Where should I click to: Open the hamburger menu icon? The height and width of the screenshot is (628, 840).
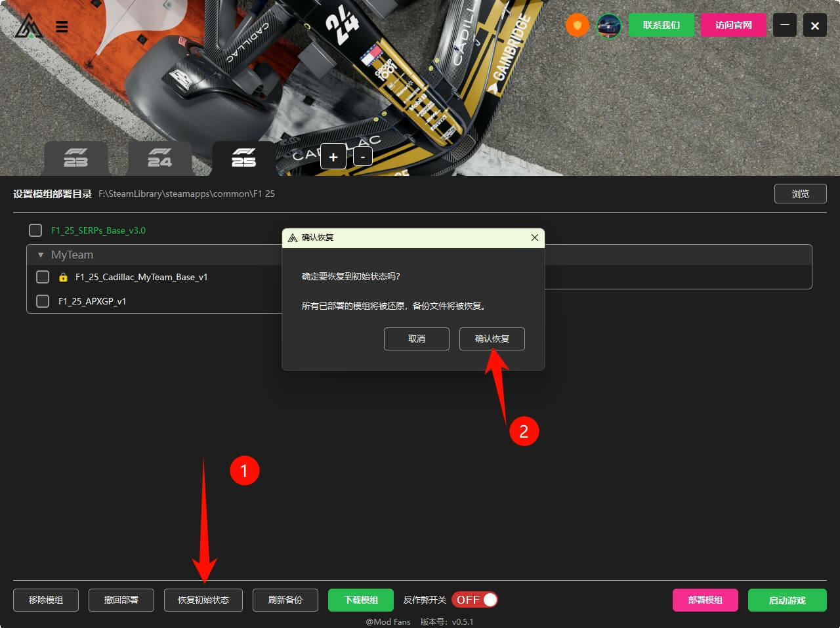62,27
